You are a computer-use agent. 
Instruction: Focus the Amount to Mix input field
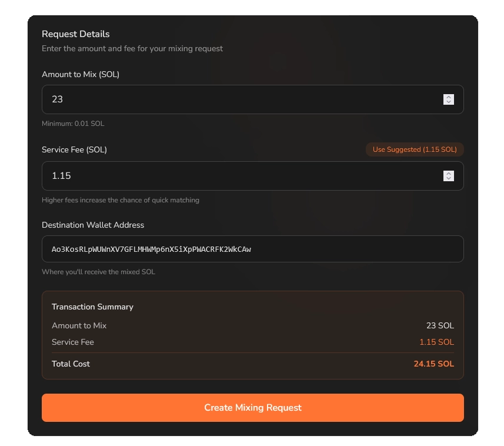pos(235,99)
